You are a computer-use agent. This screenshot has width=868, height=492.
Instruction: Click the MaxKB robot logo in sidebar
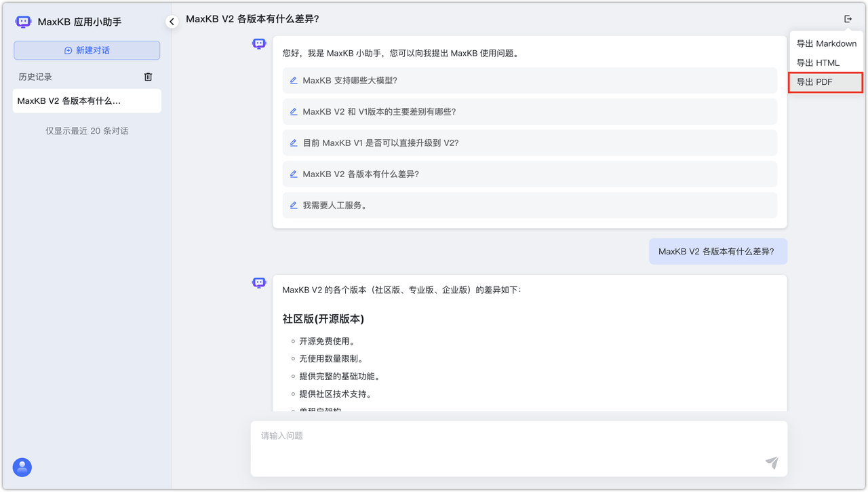point(24,22)
